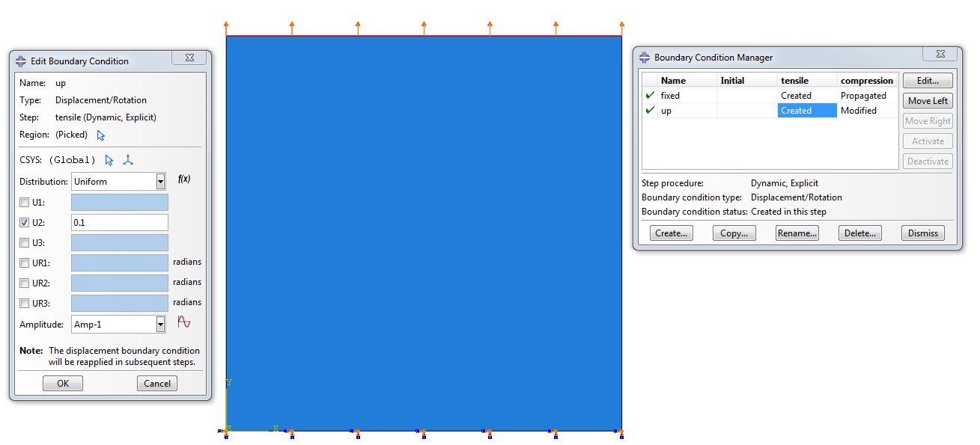
Task: Toggle the UR1 rotation checkbox
Action: click(x=25, y=263)
